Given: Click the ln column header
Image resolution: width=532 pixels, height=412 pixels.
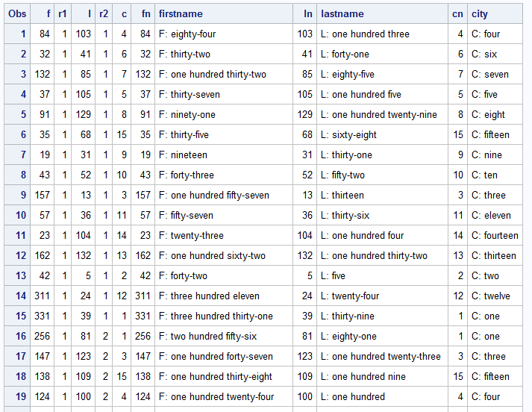Looking at the screenshot, I should pyautogui.click(x=307, y=14).
